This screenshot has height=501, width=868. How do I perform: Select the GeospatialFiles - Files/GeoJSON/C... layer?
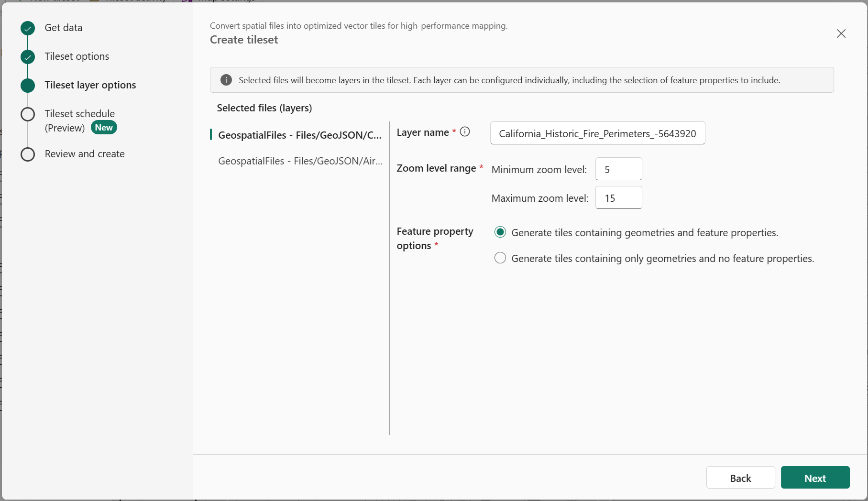(299, 135)
